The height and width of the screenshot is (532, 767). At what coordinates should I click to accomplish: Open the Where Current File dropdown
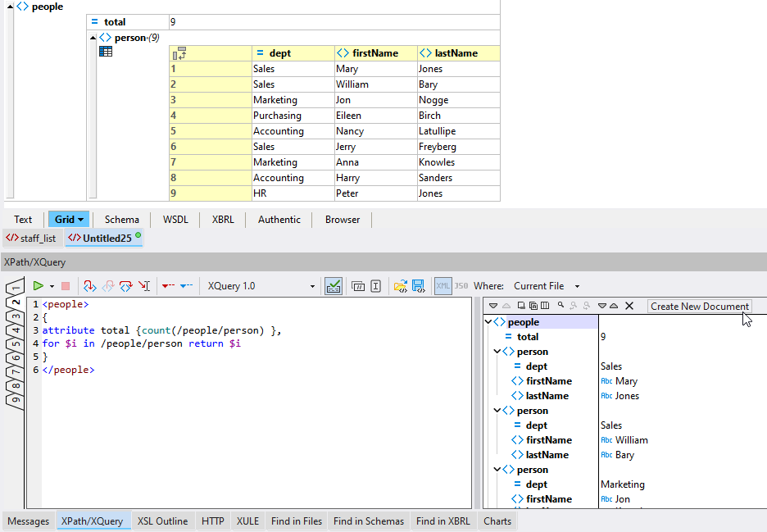click(577, 286)
